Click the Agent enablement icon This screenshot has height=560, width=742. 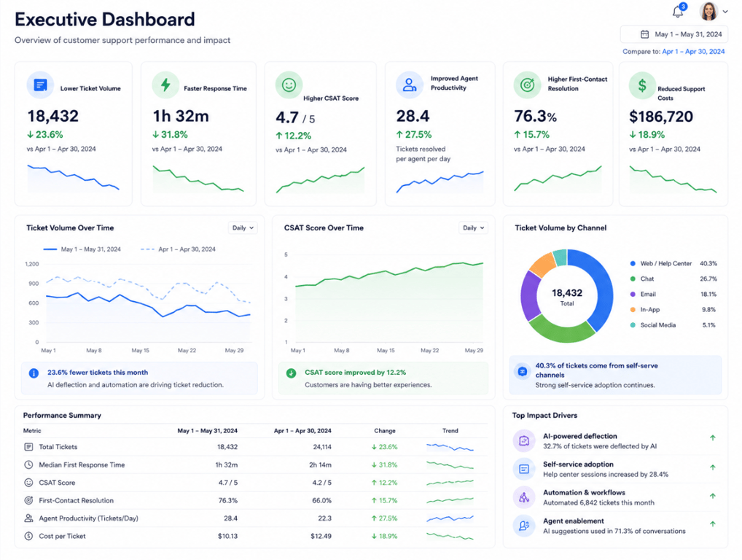point(524,526)
